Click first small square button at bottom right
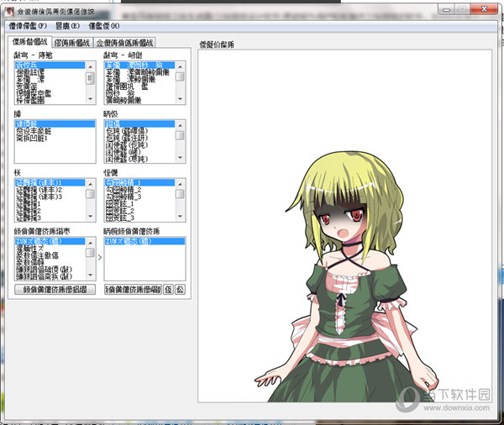This screenshot has width=504, height=425. tap(169, 289)
